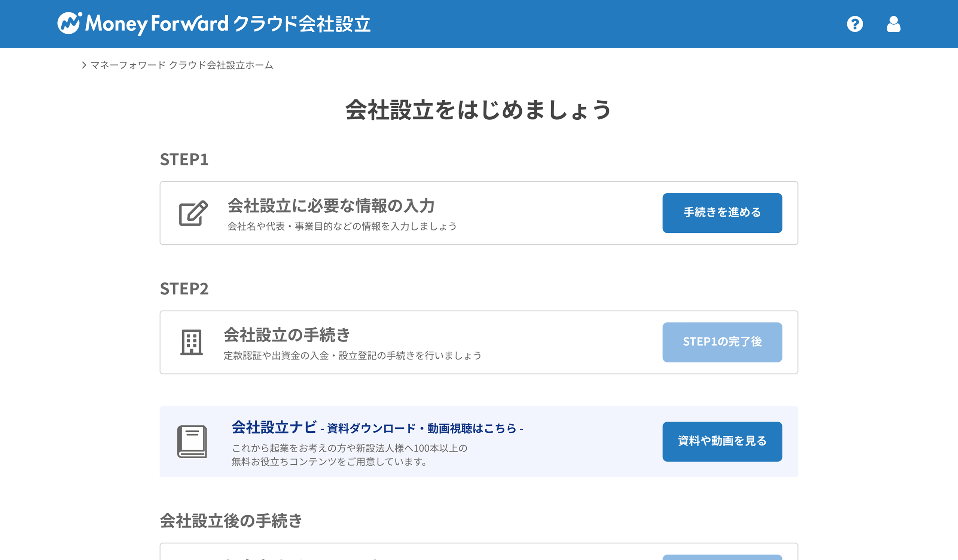This screenshot has height=560, width=958.
Task: Click 資料ダウンロード・動画視聴はこちら subtitle text
Action: (422, 429)
